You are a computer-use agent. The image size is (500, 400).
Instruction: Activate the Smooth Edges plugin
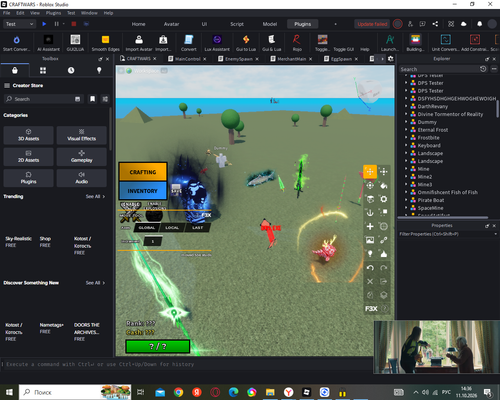[105, 43]
